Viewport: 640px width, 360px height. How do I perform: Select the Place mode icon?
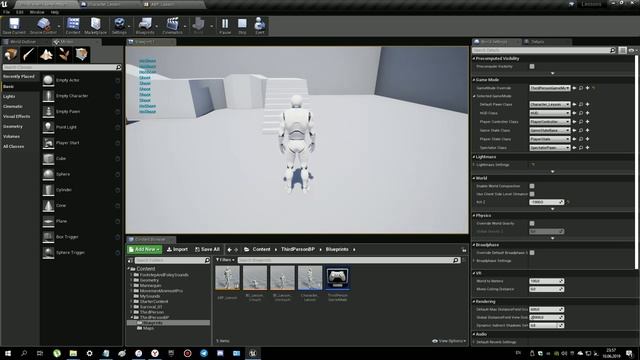point(11,54)
